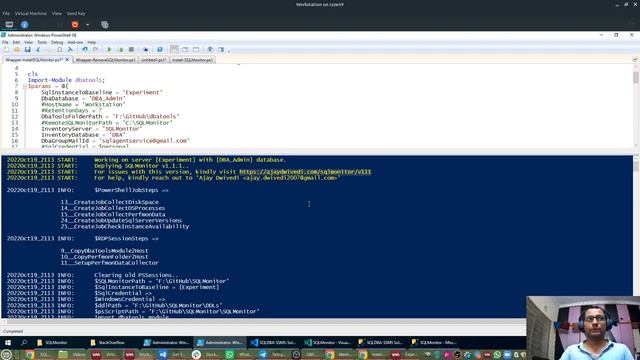The height and width of the screenshot is (360, 640).
Task: Open the PowerShell ISE File menu
Action: 5,42
